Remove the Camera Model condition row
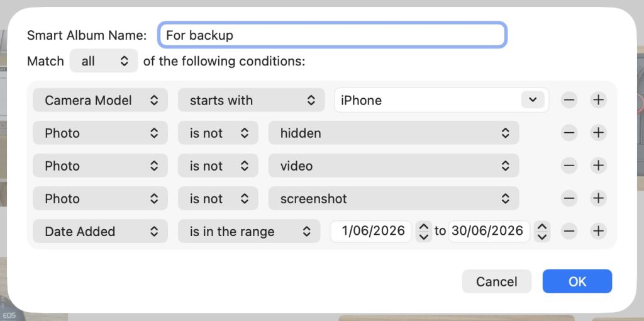Image resolution: width=644 pixels, height=321 pixels. (x=569, y=100)
